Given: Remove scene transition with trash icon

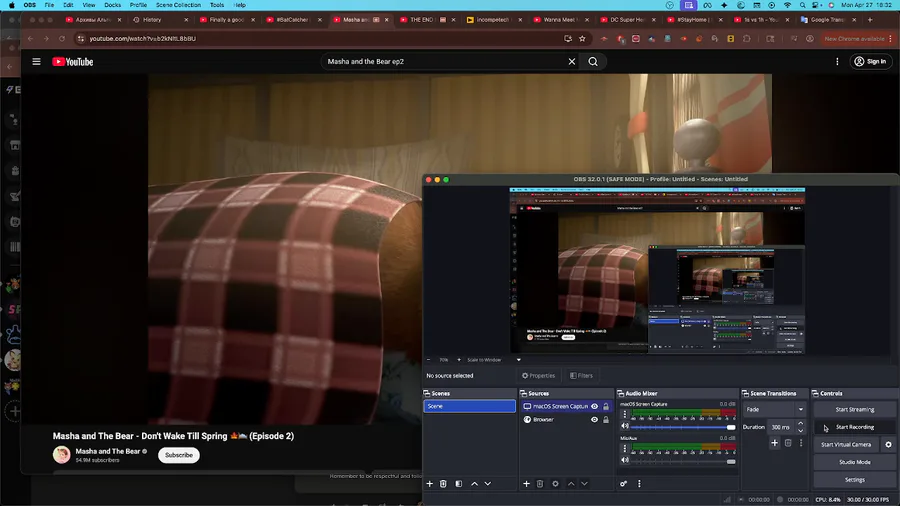Looking at the screenshot, I should point(788,443).
